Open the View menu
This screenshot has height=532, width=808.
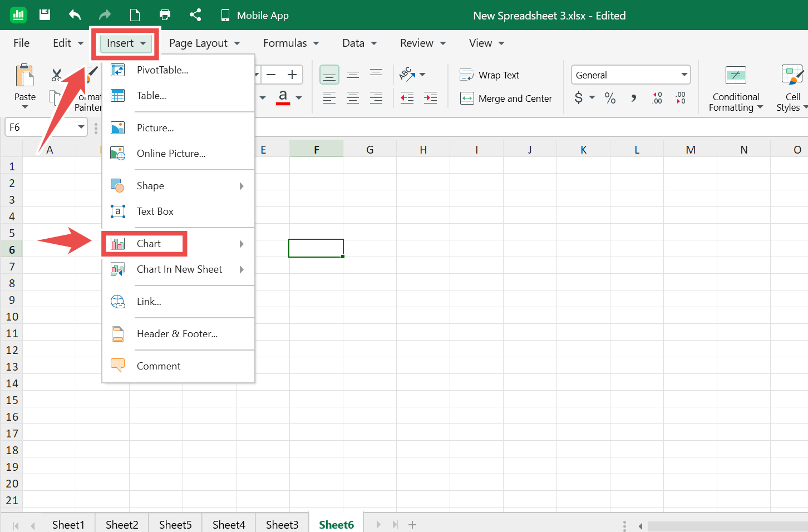(486, 43)
